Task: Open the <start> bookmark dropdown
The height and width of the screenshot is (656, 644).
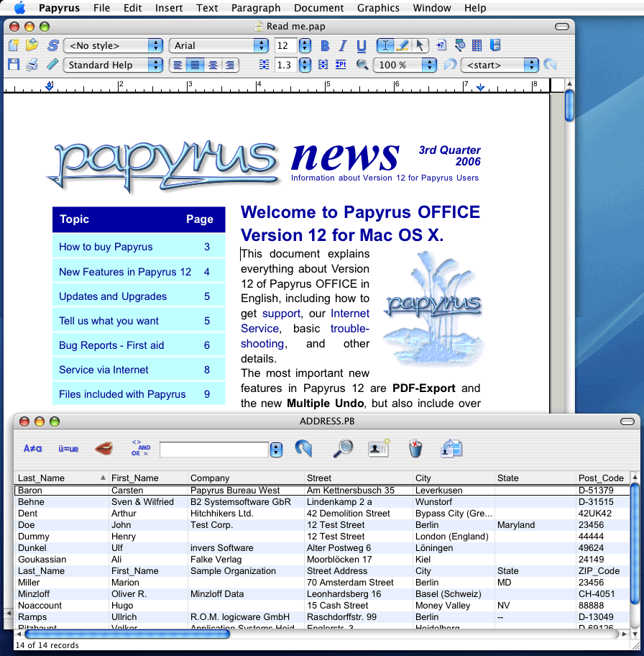Action: click(500, 65)
